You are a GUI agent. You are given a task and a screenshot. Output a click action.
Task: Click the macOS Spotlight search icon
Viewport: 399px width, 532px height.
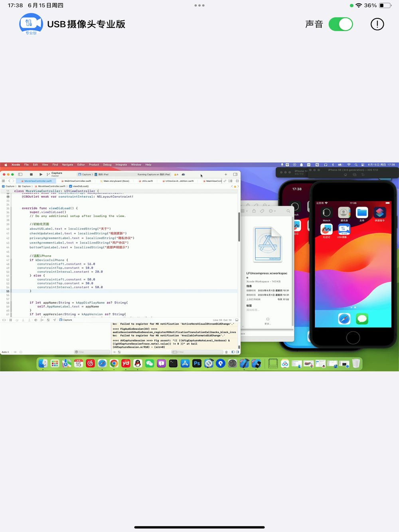point(356,165)
